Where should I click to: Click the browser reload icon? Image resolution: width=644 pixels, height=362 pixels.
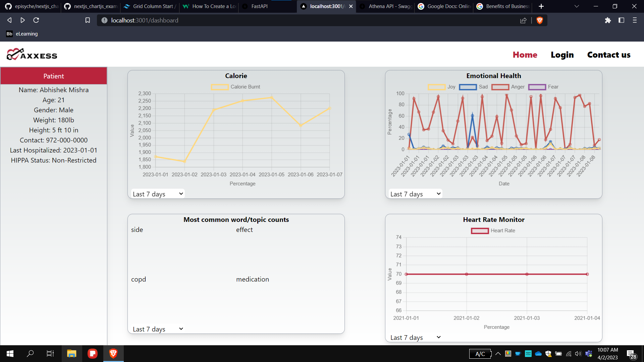tap(36, 20)
